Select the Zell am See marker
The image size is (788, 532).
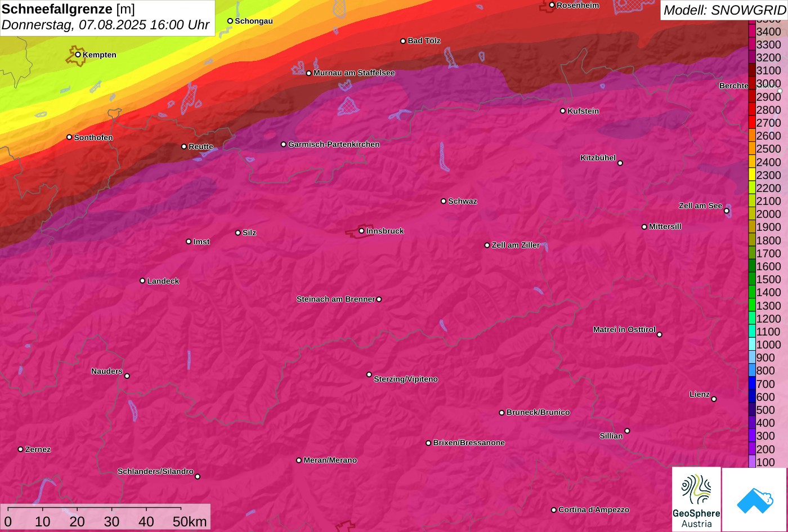click(x=727, y=211)
